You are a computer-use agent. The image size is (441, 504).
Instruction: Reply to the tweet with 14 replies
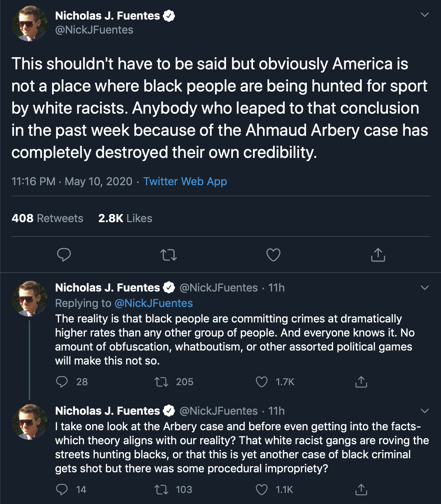click(x=62, y=490)
